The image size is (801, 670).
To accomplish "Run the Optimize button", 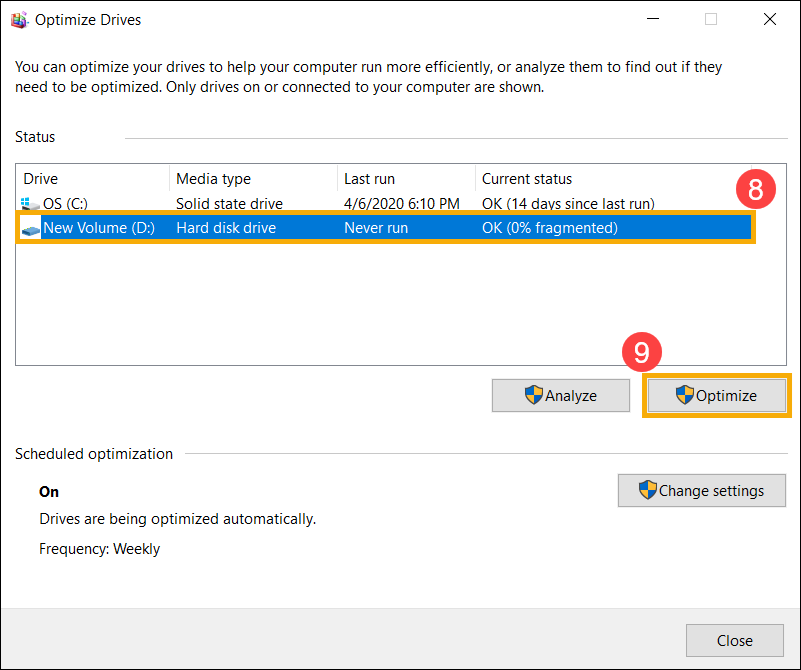I will [x=717, y=395].
